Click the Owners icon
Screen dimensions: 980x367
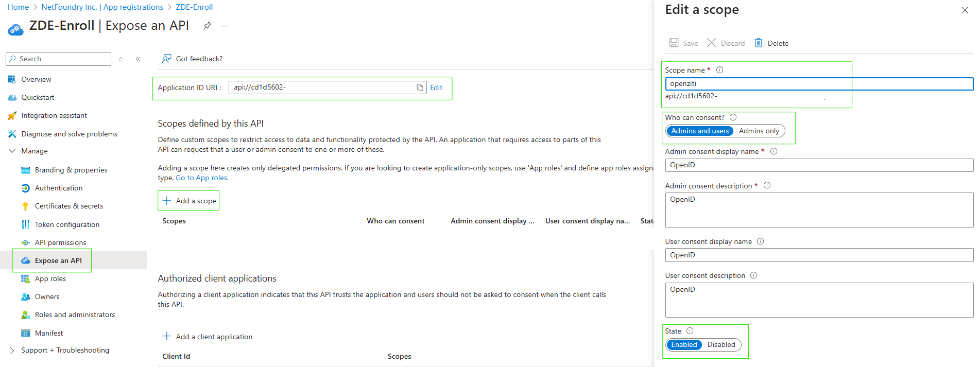[x=25, y=296]
